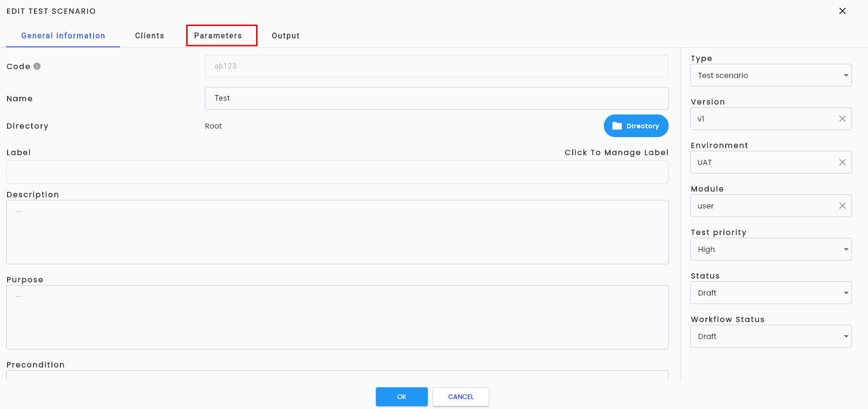Click into the Purpose text area
868x409 pixels.
(x=337, y=317)
